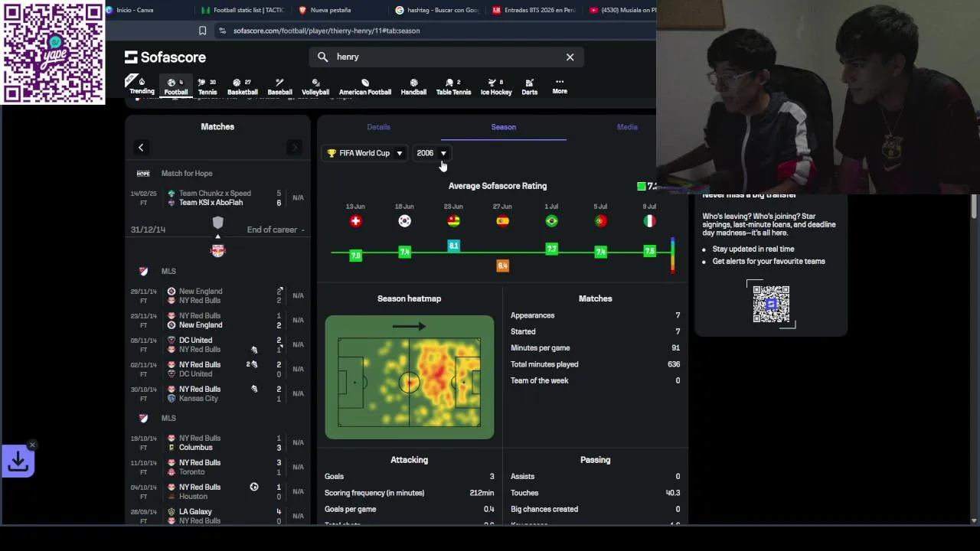This screenshot has width=980, height=551.
Task: Focus the henry search field
Action: (448, 57)
